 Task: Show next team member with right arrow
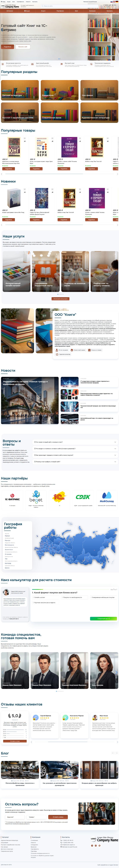click(x=117, y=673)
